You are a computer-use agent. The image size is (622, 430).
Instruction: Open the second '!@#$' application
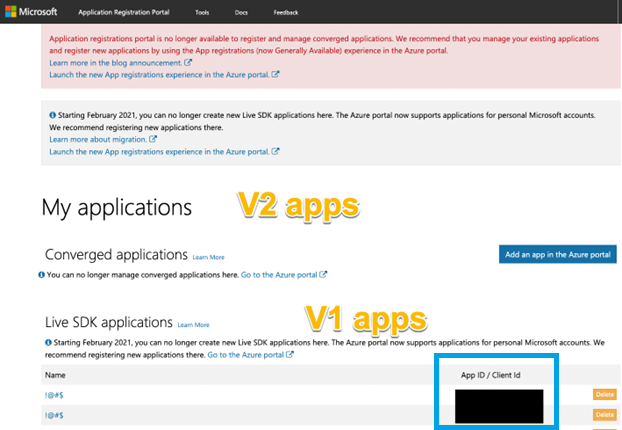(x=54, y=415)
